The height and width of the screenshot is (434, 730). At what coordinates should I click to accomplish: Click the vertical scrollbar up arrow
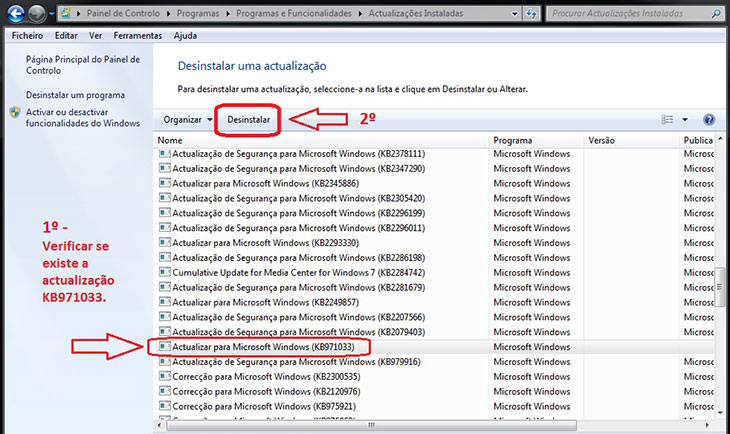(720, 140)
